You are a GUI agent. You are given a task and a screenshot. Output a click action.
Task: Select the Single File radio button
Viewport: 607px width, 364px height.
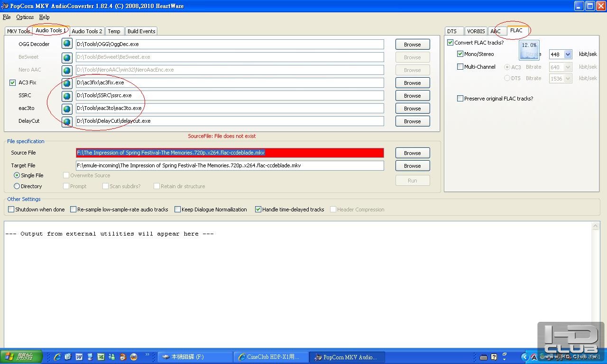pyautogui.click(x=17, y=175)
